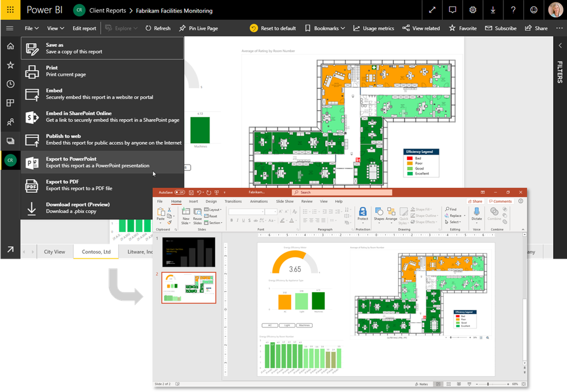Open the download menu in Power BI header
This screenshot has width=567, height=392.
493,10
